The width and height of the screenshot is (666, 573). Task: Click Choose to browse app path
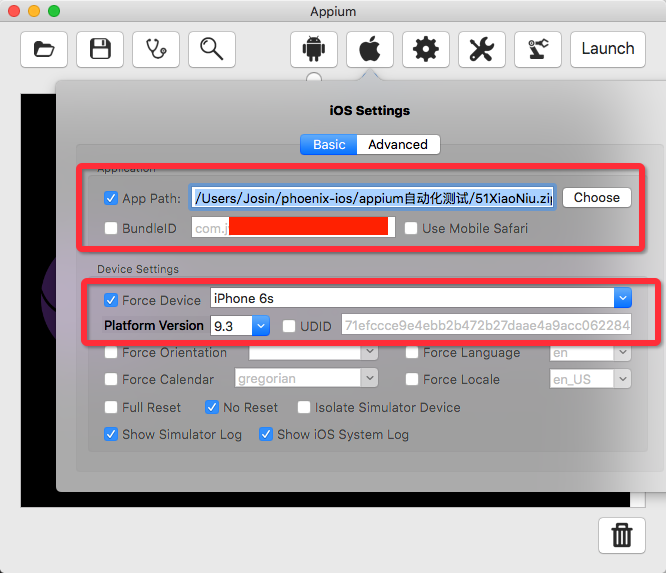(597, 198)
